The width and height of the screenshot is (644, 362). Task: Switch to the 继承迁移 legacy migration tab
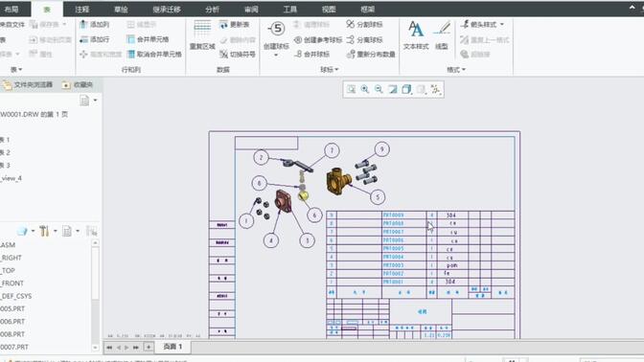(x=167, y=9)
